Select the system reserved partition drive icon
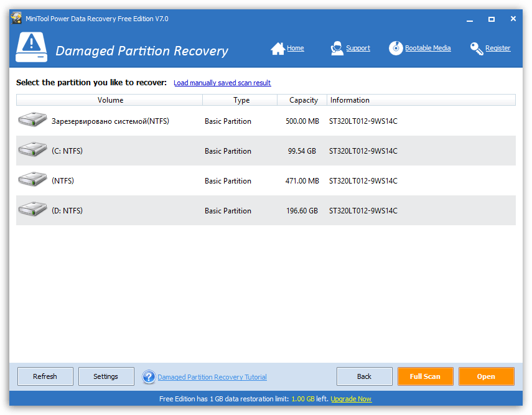The image size is (532, 415). point(32,121)
